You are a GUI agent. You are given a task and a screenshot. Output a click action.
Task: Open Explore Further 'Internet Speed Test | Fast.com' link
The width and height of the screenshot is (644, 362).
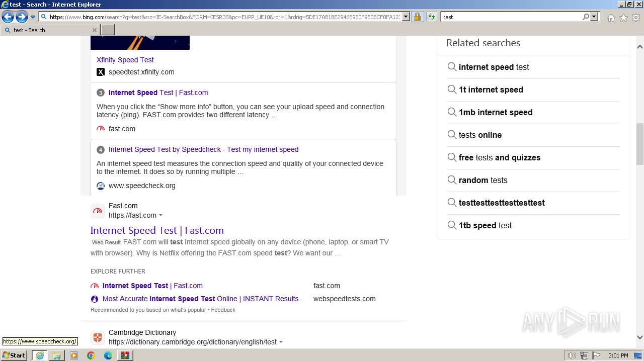152,286
